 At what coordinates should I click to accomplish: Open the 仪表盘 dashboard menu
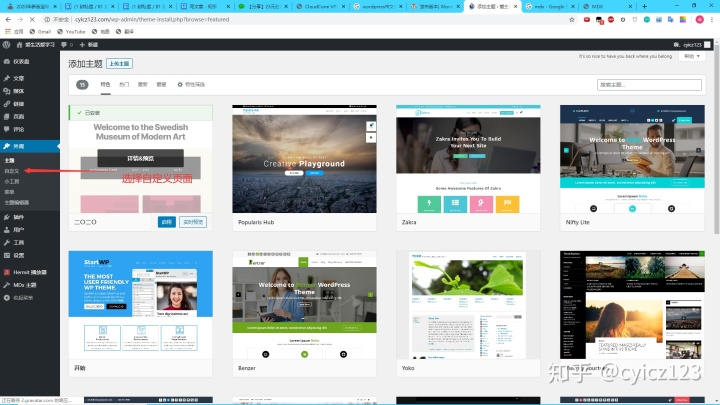[x=20, y=60]
